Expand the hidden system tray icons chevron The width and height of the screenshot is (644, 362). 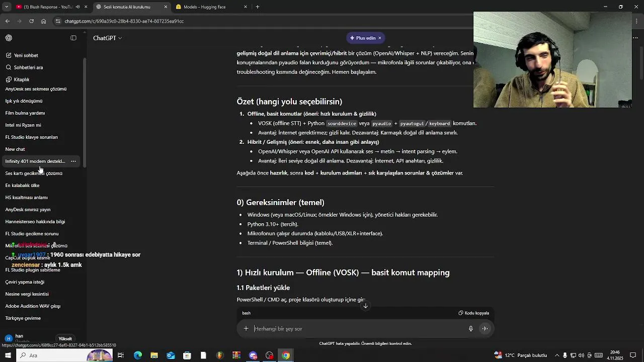coord(557,355)
